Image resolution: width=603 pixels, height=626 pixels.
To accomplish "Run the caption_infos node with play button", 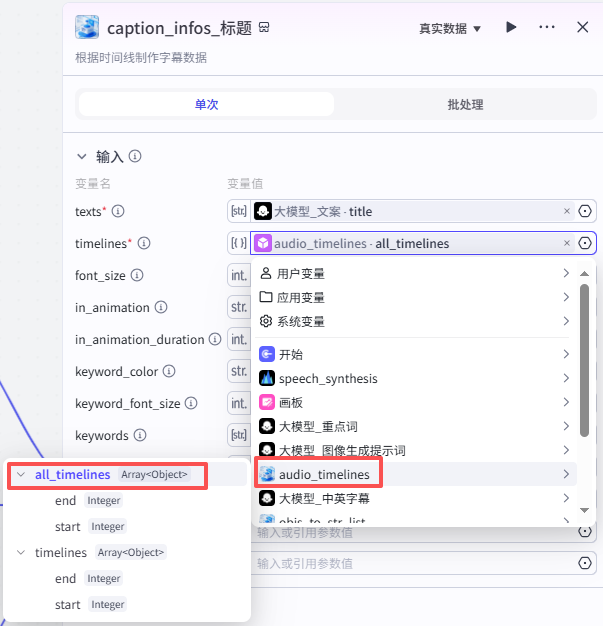I will pos(511,27).
